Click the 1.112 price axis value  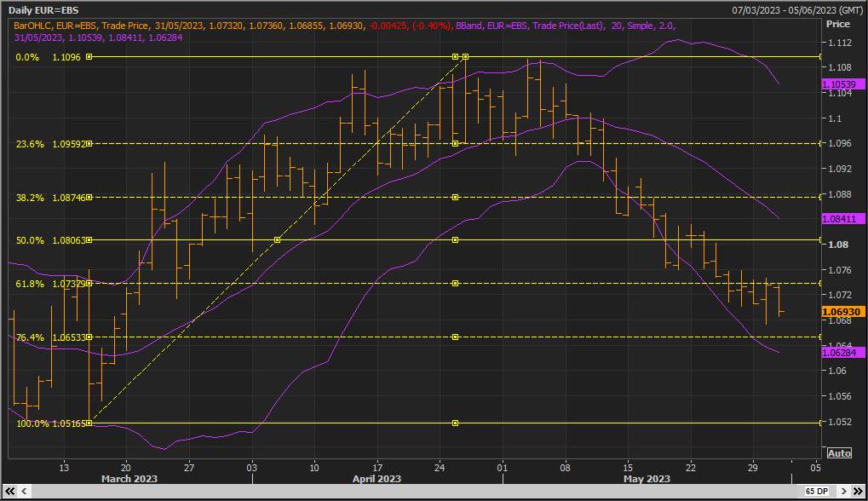coord(839,42)
